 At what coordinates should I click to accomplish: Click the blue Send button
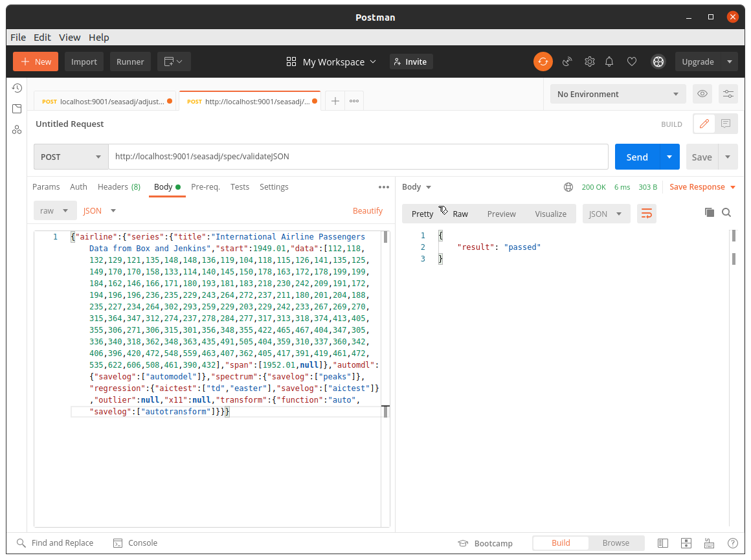637,157
